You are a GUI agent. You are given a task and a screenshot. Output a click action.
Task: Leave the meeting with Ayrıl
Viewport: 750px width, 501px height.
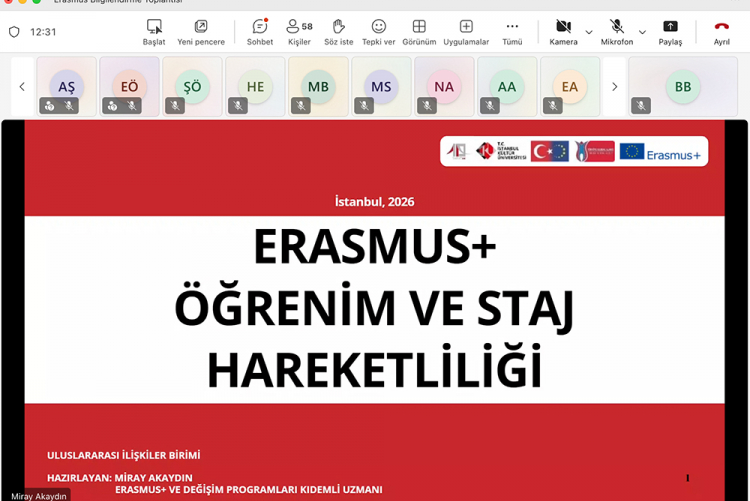click(x=721, y=32)
